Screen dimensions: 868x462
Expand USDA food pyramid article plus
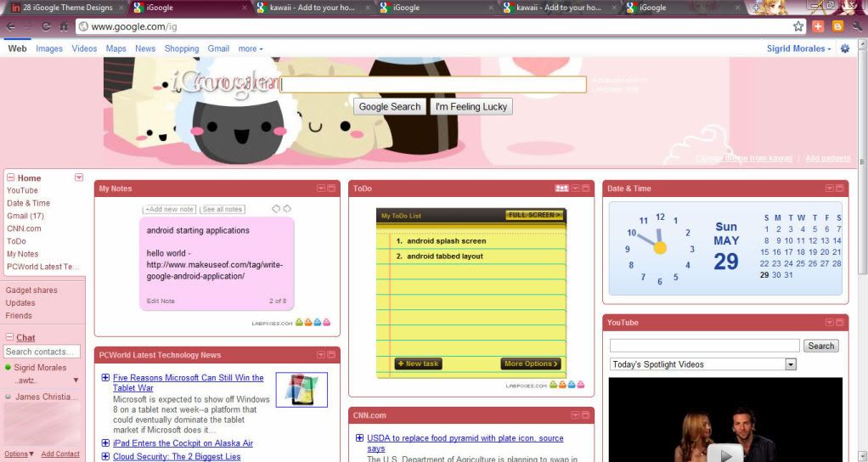(x=360, y=438)
